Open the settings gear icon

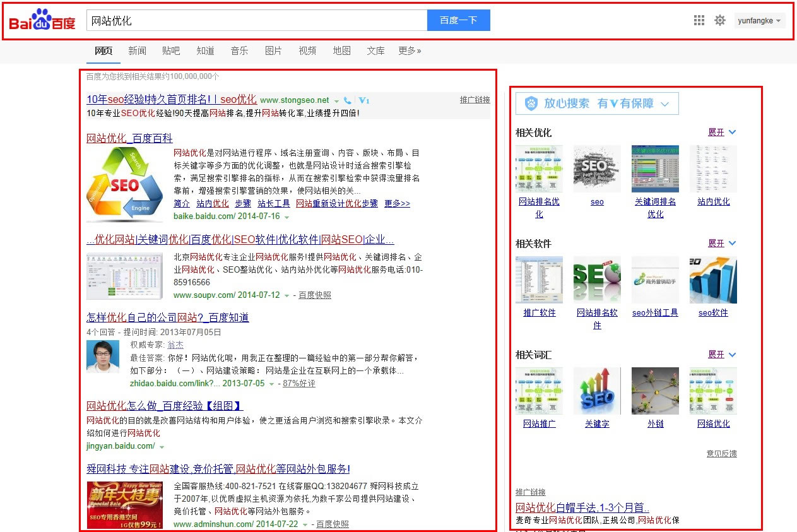coord(720,20)
